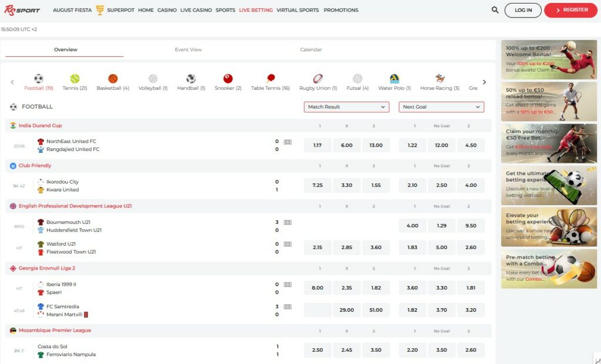Select the Rugby Union ball icon
Screen dimensions: 601x364
click(x=318, y=79)
